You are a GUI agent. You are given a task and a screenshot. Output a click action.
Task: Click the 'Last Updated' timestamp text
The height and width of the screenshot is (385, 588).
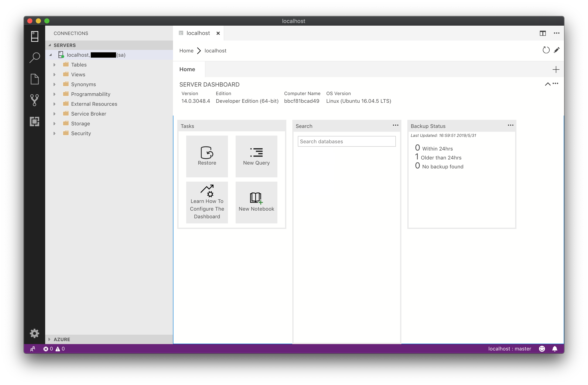443,135
